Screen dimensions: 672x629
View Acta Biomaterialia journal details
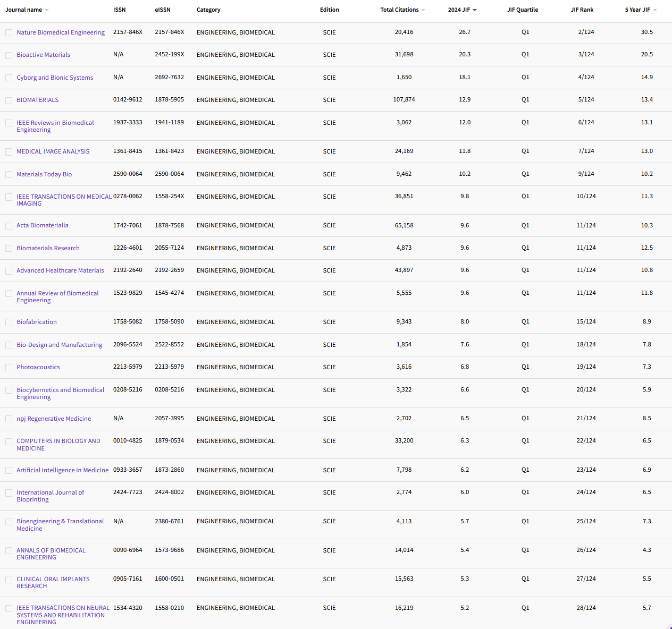coord(42,225)
